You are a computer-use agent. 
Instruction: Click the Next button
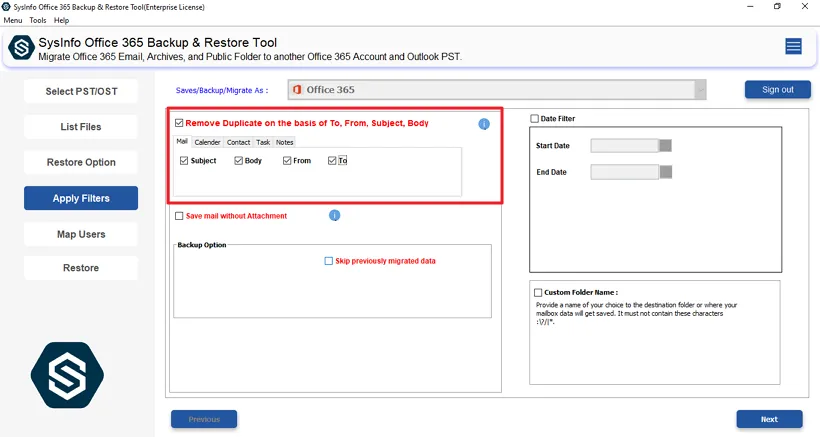click(769, 419)
